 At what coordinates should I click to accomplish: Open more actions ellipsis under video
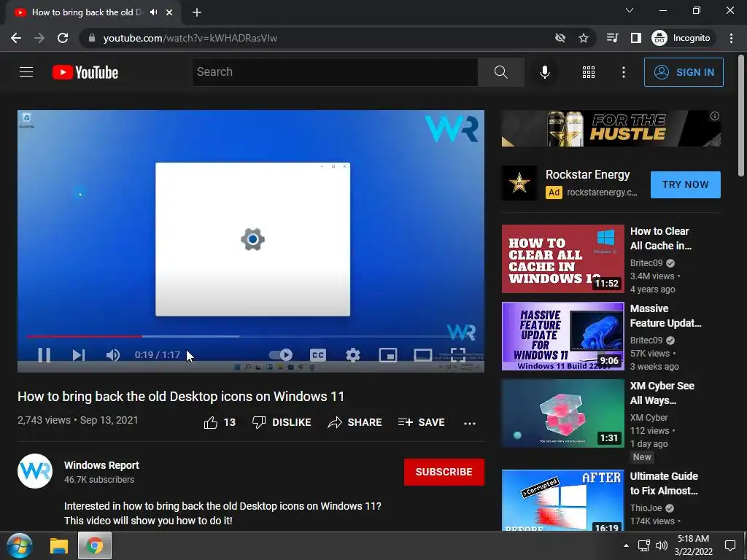470,423
